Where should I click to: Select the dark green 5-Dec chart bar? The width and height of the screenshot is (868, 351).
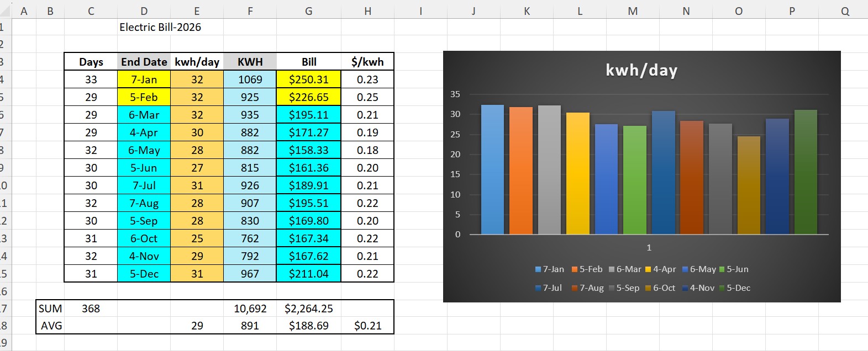806,172
